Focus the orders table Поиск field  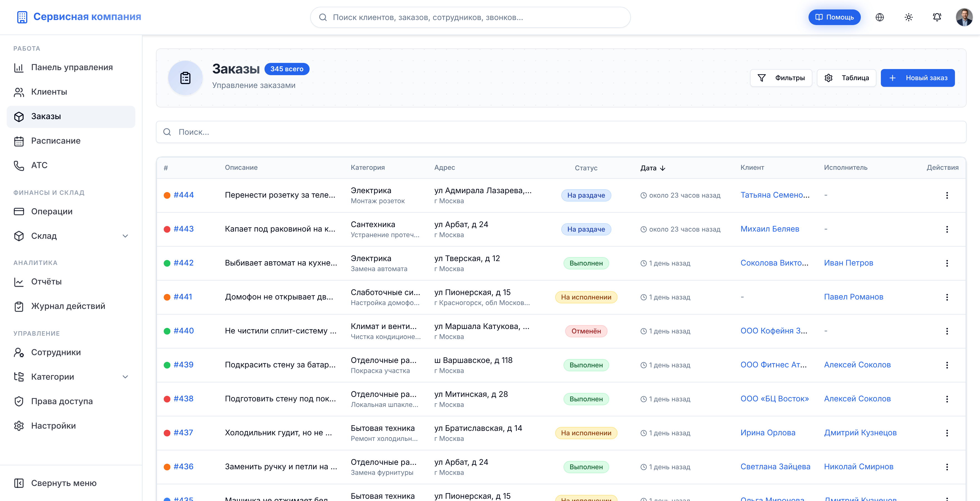pyautogui.click(x=561, y=132)
